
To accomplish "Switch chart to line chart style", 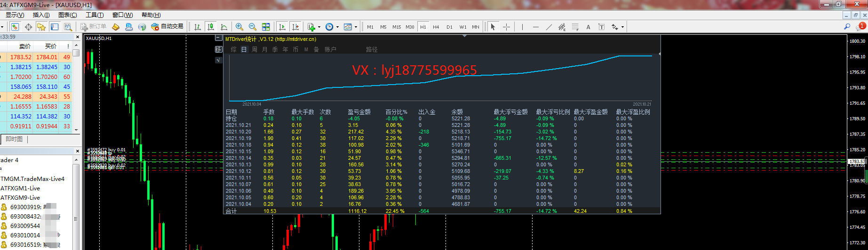I will pos(224,27).
